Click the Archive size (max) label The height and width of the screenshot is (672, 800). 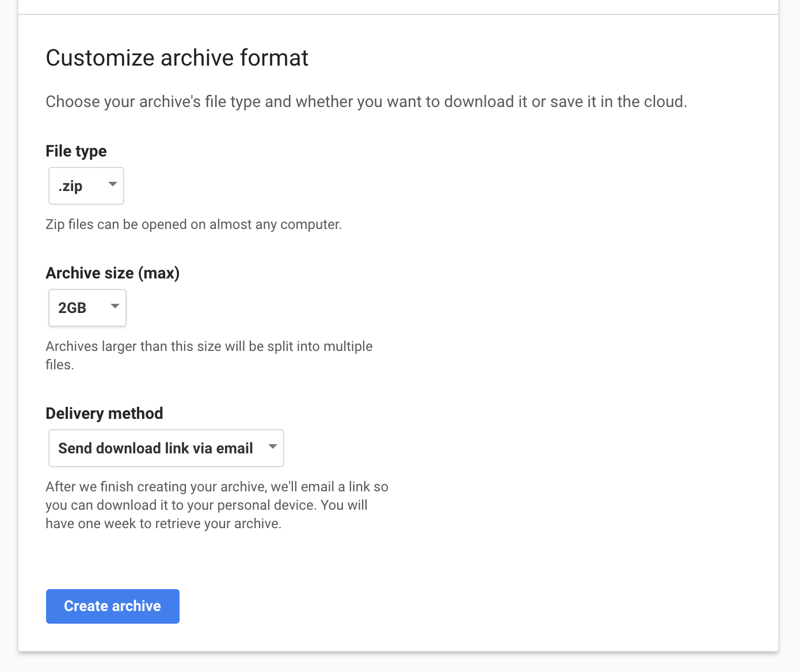(112, 273)
